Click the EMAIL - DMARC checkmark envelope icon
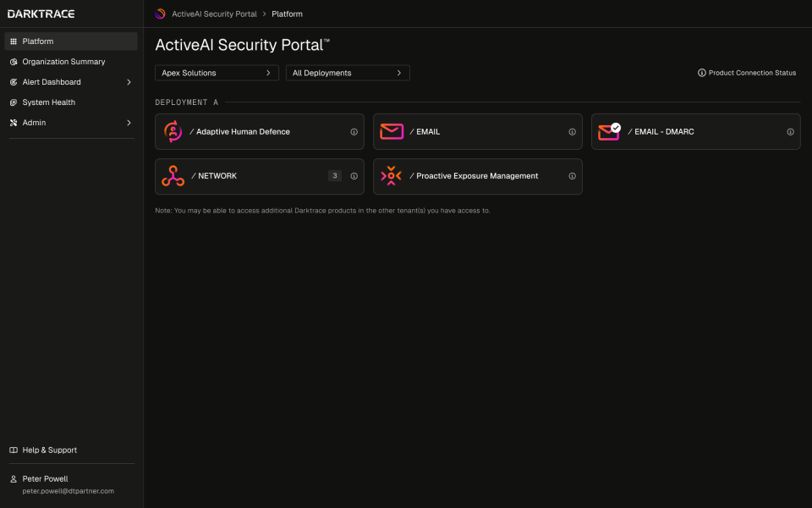 [609, 131]
